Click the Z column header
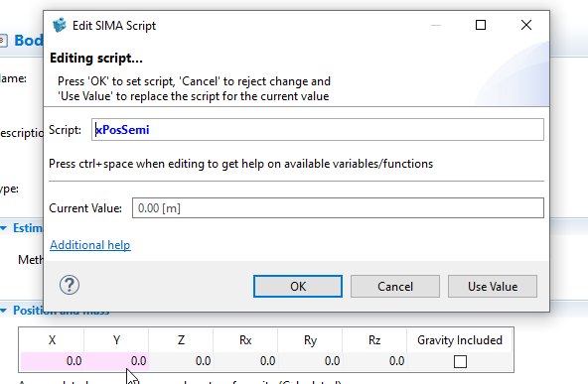 [x=182, y=340]
